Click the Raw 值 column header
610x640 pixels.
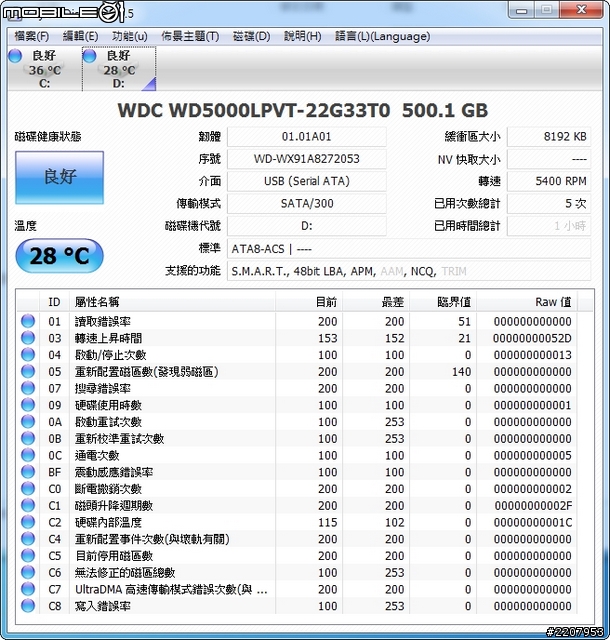(x=527, y=302)
